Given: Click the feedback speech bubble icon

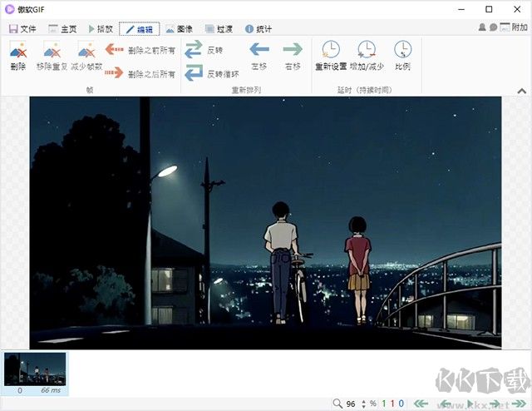Looking at the screenshot, I should click(493, 27).
